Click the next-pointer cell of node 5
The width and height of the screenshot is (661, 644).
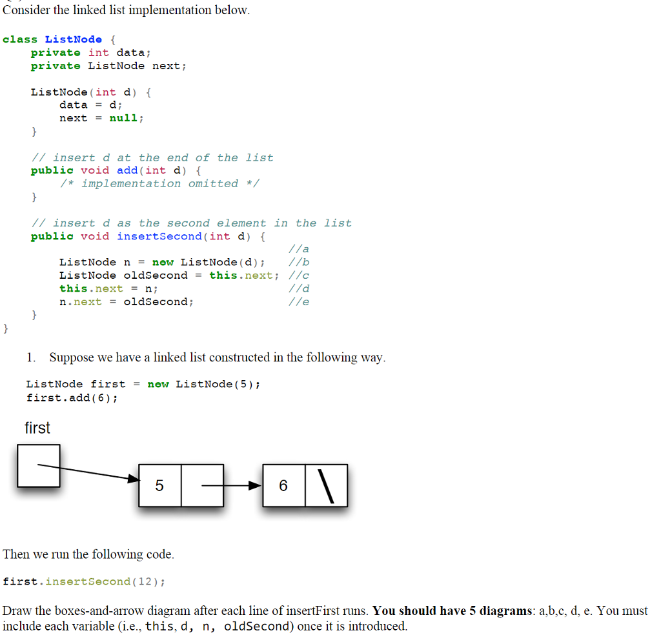point(202,485)
